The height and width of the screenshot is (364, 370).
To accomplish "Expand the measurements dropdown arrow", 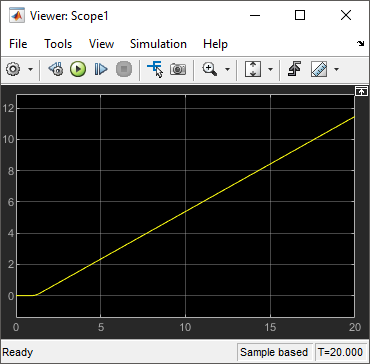I will pyautogui.click(x=336, y=69).
